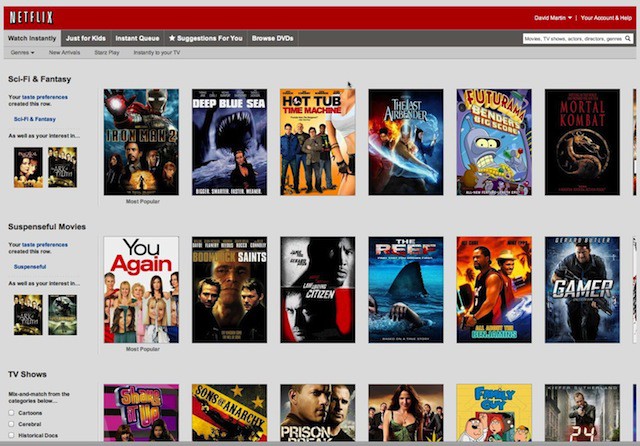Open the Prison Break poster
This screenshot has height=446, width=640.
pos(318,413)
